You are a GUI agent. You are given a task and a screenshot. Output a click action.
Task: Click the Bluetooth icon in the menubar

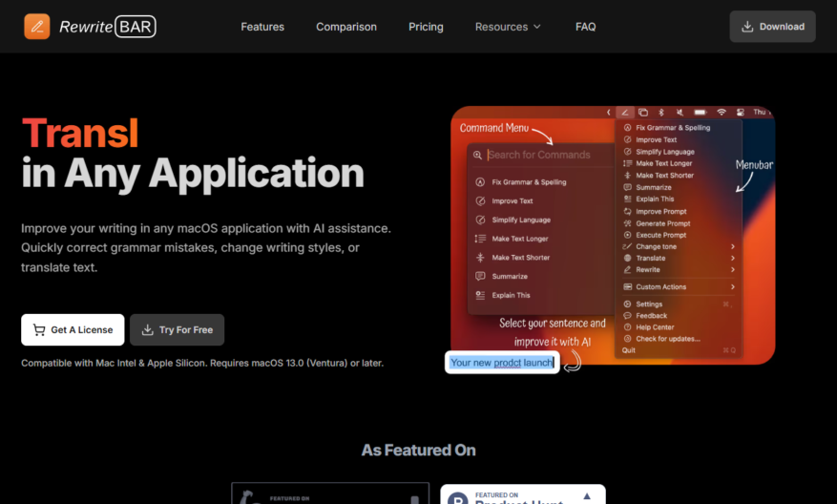tap(660, 112)
